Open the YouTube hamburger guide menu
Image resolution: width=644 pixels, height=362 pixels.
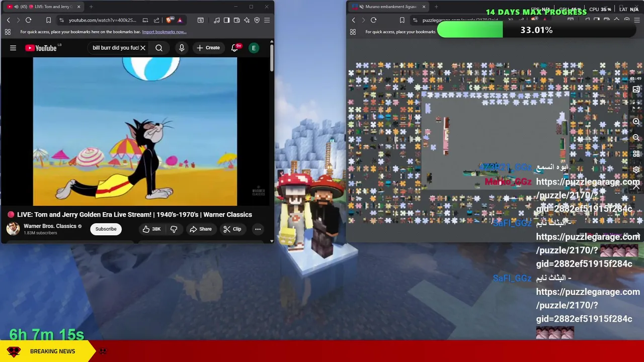click(x=13, y=48)
